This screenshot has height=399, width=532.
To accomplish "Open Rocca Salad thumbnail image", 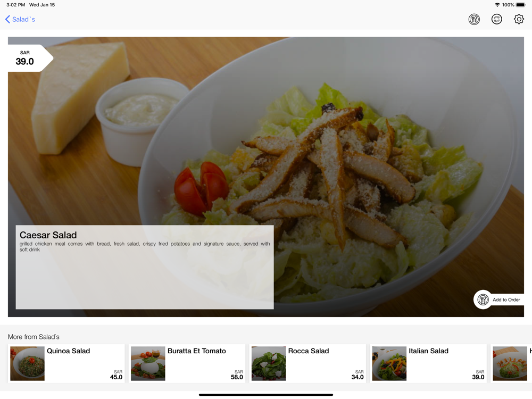I will tap(269, 363).
